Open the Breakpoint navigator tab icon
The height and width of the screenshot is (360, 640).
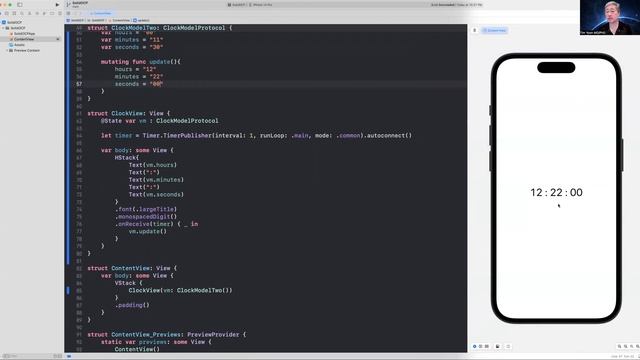pyautogui.click(x=52, y=13)
